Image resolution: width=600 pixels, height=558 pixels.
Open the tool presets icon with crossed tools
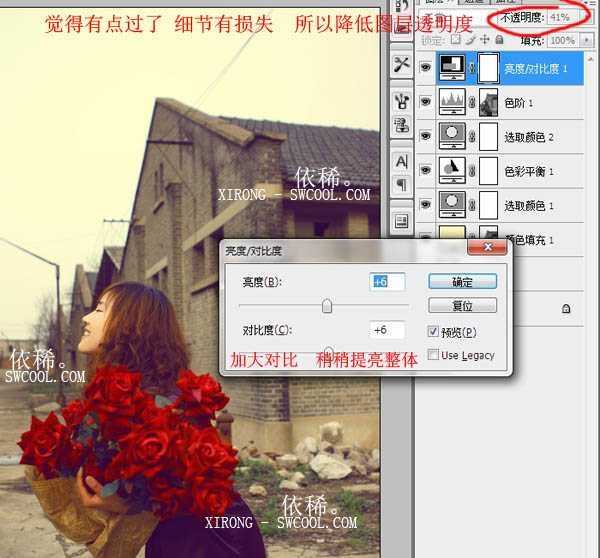coord(402,64)
